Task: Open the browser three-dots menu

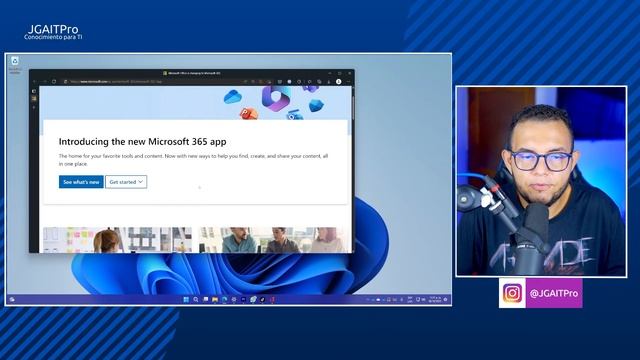Action: click(348, 82)
